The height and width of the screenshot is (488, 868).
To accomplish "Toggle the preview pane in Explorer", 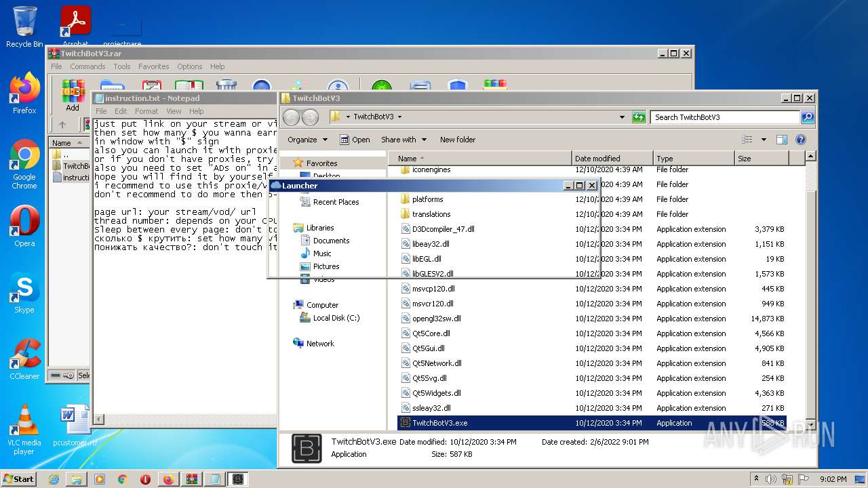I will 781,140.
